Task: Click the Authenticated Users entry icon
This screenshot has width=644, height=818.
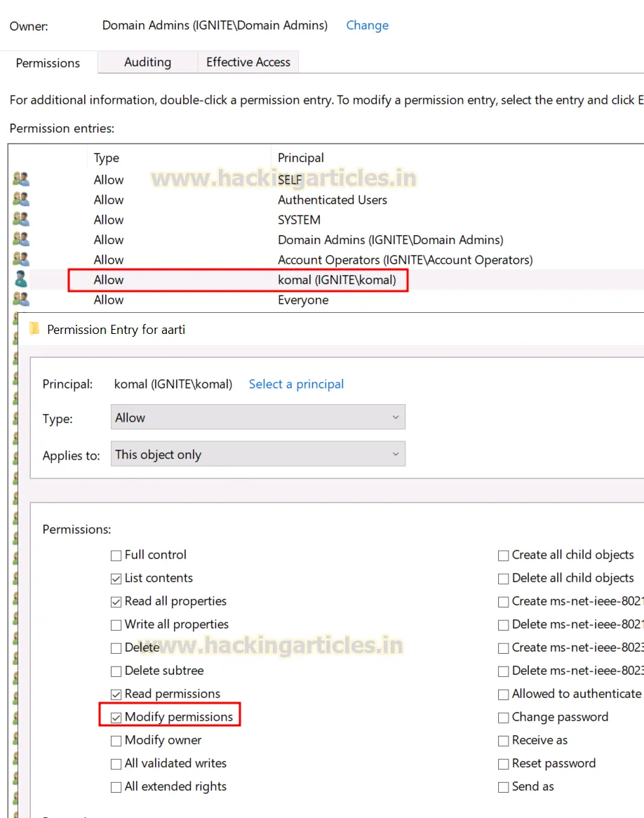Action: coord(20,199)
